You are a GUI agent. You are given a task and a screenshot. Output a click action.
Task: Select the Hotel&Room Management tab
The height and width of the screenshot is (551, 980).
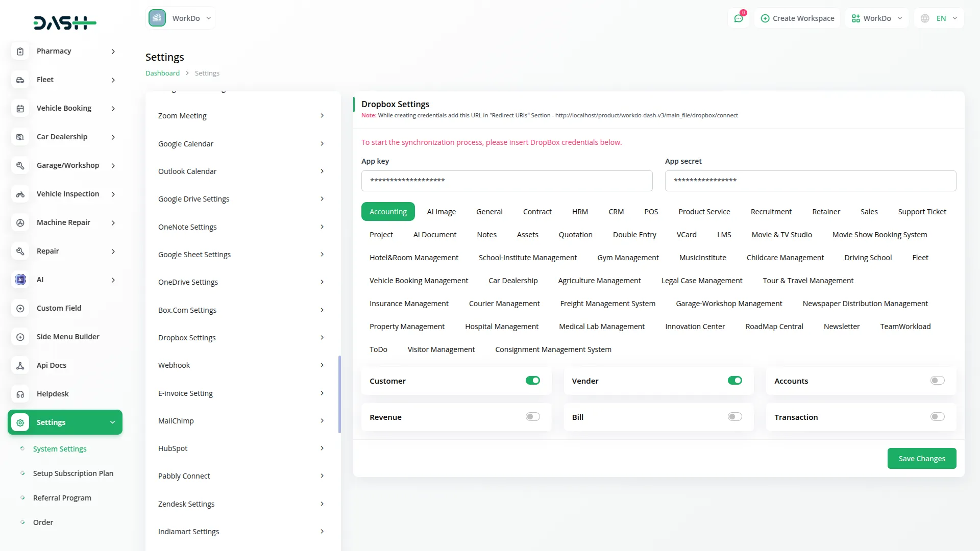point(413,257)
